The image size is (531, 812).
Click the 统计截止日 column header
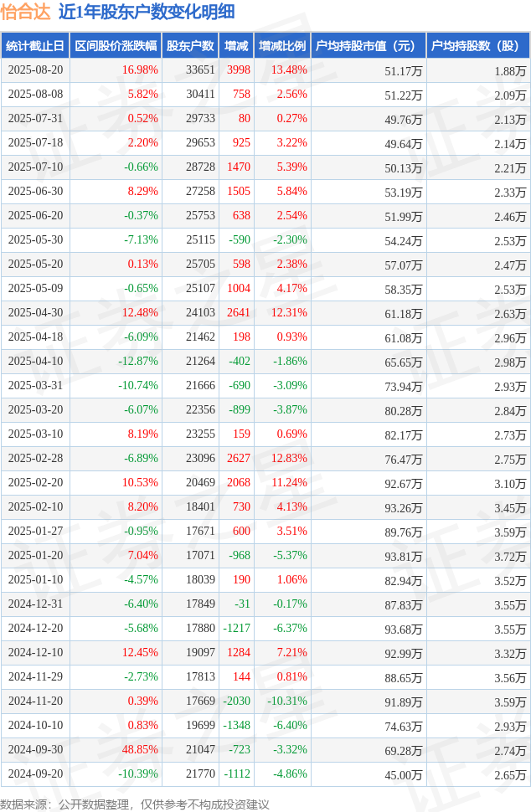(35, 45)
